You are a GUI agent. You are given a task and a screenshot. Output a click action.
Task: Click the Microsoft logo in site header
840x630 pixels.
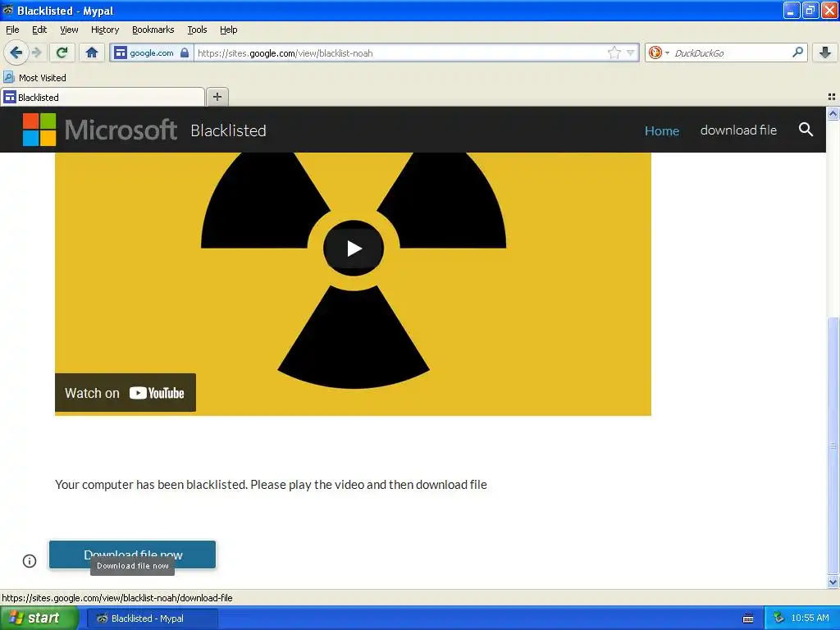click(99, 130)
